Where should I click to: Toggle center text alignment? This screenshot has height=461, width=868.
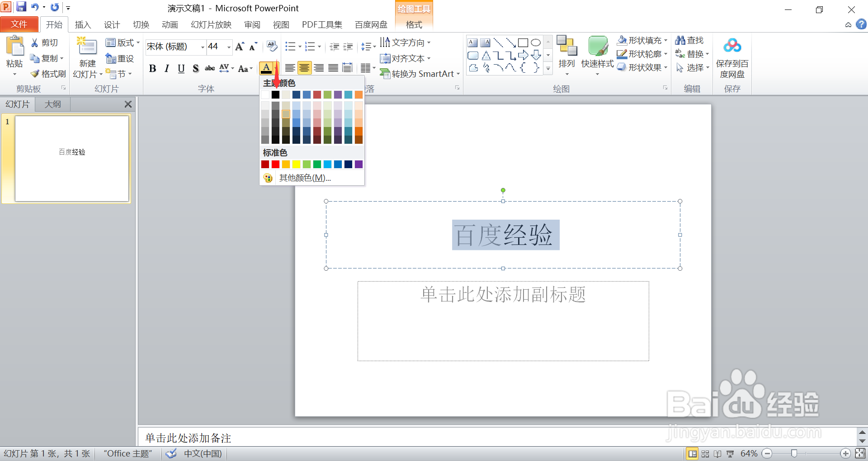304,68
